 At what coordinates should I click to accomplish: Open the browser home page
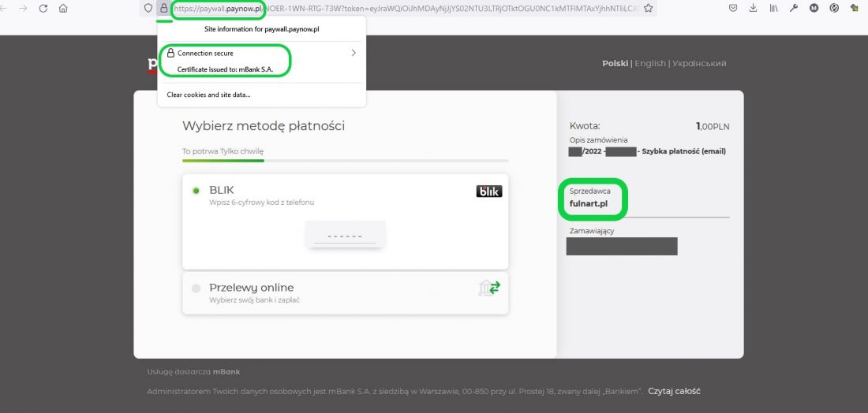pos(63,9)
